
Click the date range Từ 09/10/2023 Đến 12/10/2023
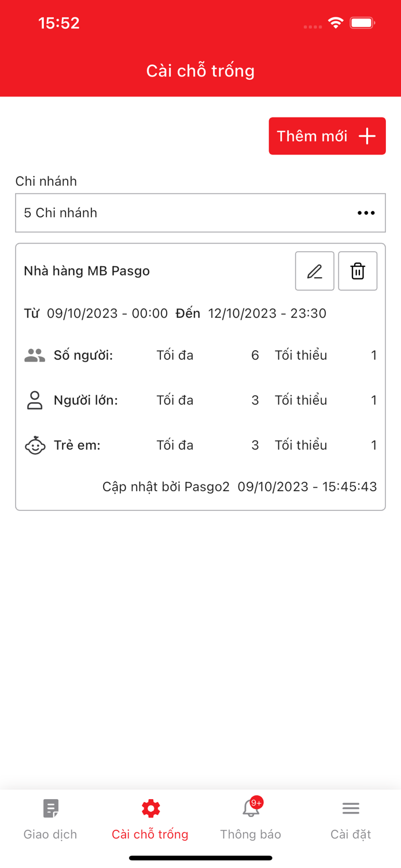point(200,313)
